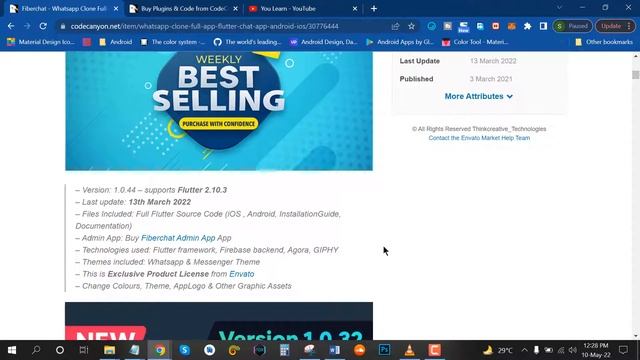This screenshot has width=640, height=360.
Task: Open Cortana from the taskbar
Action: (x=60, y=350)
